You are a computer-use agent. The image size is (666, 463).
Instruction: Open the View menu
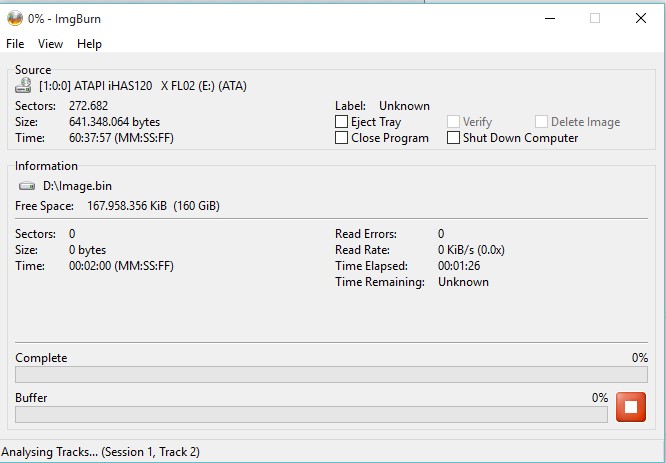tap(50, 44)
